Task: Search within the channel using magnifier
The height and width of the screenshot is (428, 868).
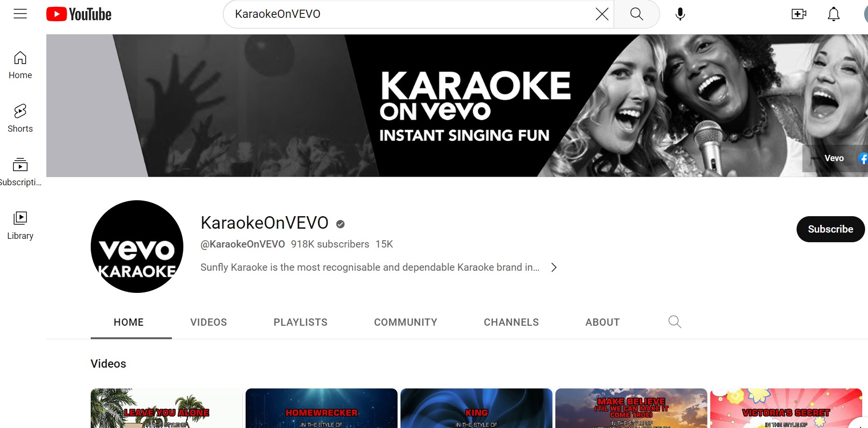Action: 675,322
